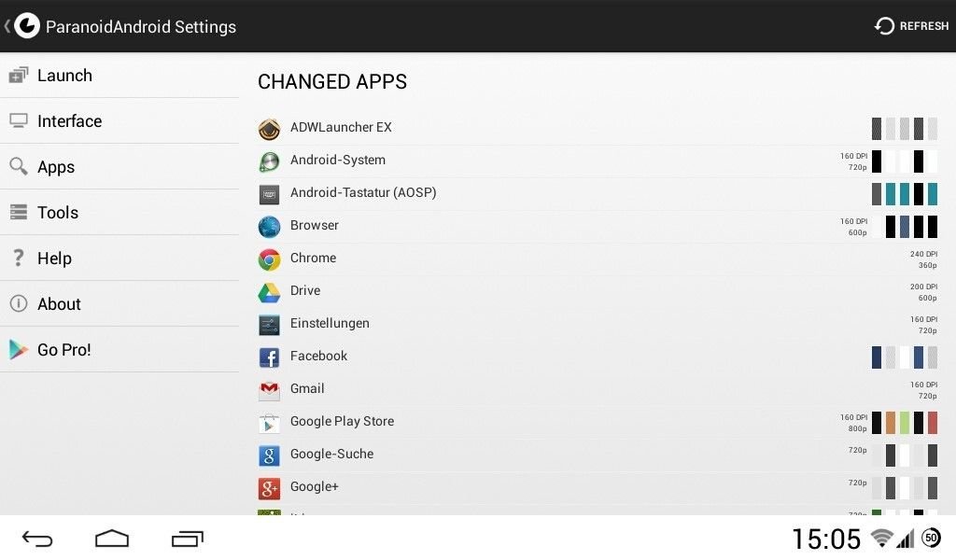Image resolution: width=956 pixels, height=560 pixels.
Task: Select Android-System app name
Action: click(x=338, y=160)
